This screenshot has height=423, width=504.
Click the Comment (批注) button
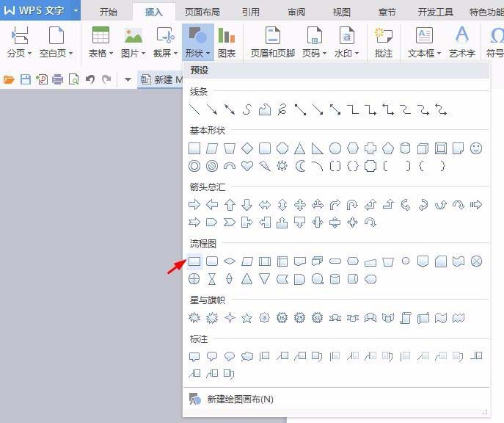pyautogui.click(x=384, y=43)
